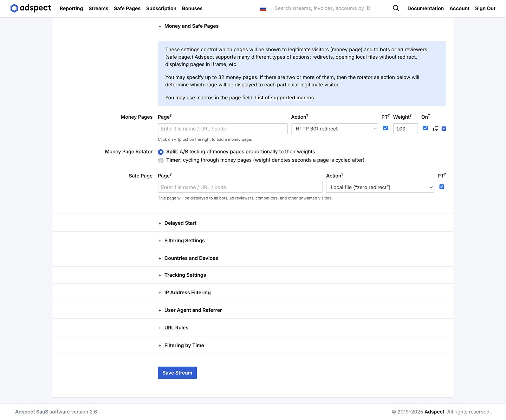Image resolution: width=506 pixels, height=420 pixels.
Task: Click the duplicate money page icon
Action: (436, 129)
